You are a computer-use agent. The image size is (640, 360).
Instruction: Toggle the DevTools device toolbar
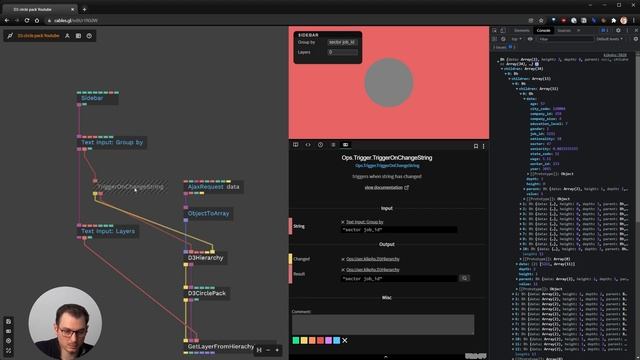503,31
